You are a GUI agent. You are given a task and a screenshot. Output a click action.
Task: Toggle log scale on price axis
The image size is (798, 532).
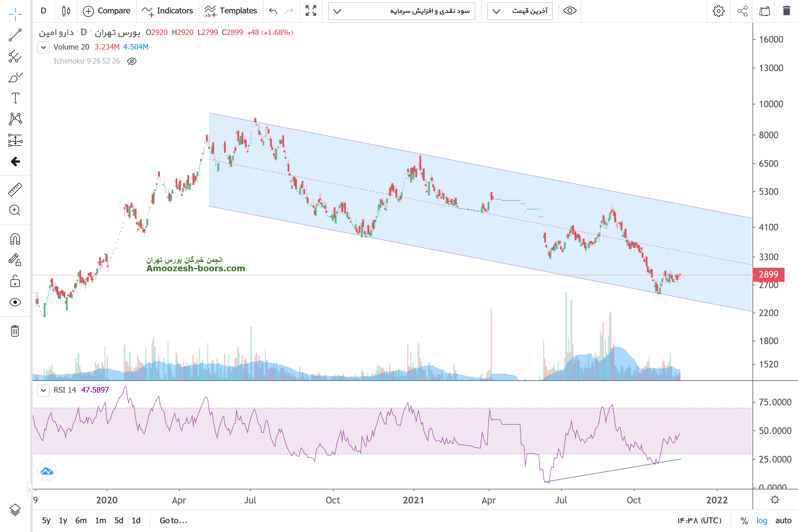tap(762, 520)
